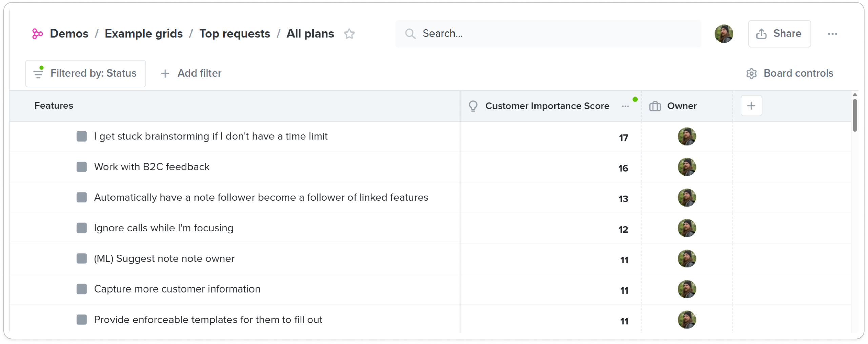Click the lightbulb icon in Customer Importance Score header

click(473, 106)
